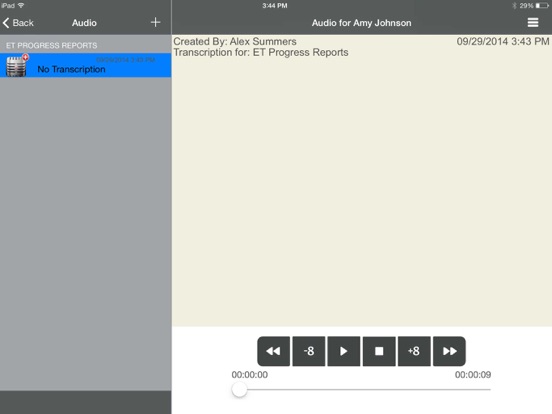Go Back from Audio list
Viewport: 552px width, 414px height.
point(18,23)
